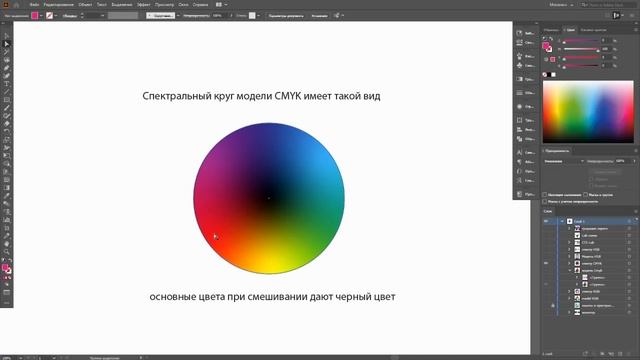
Task: Open the Редактирование menu
Action: pyautogui.click(x=58, y=4)
